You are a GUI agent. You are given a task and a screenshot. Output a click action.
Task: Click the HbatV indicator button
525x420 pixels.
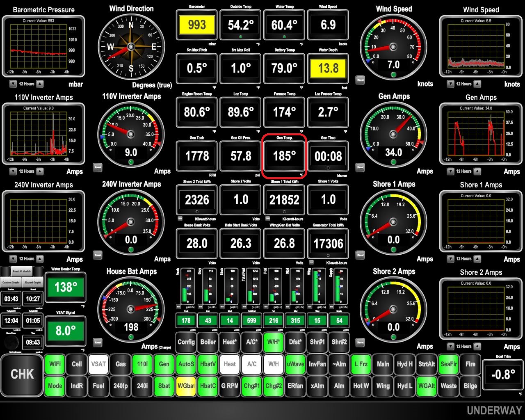pyautogui.click(x=208, y=364)
